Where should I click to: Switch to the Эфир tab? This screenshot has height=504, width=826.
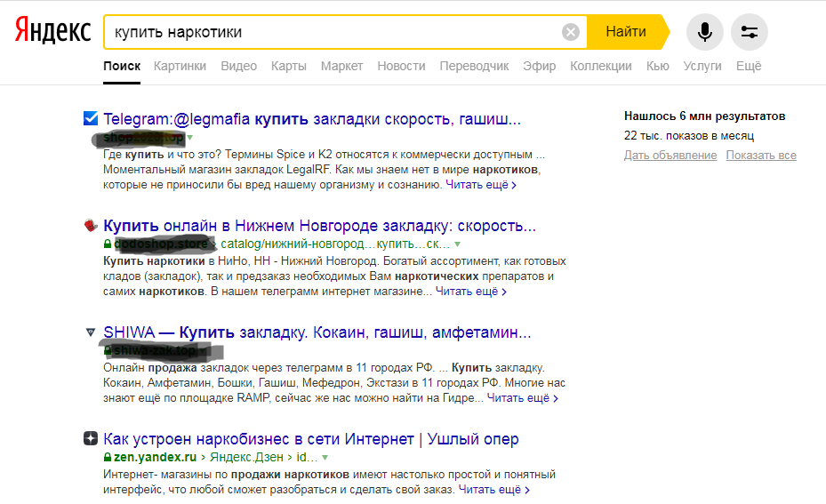pos(540,66)
